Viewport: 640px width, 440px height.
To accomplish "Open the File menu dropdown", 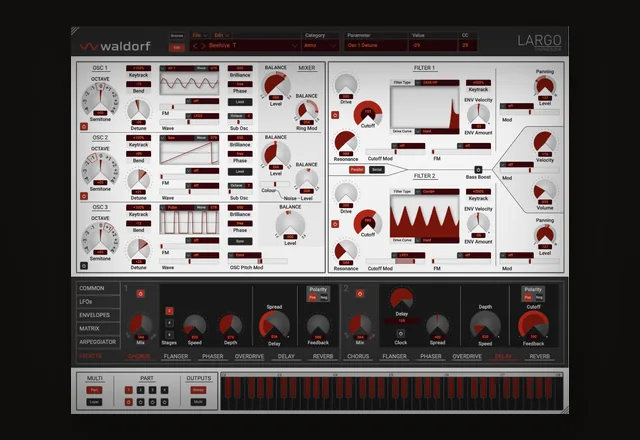I will 200,36.
